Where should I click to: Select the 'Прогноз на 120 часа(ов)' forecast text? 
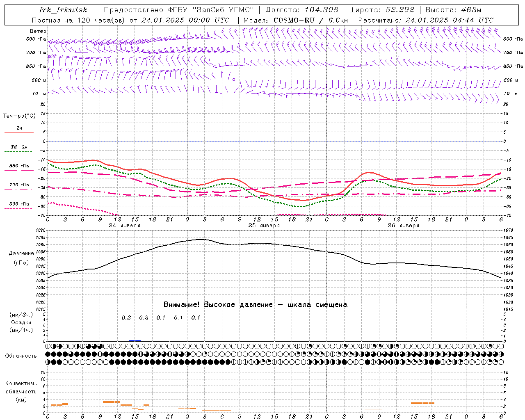click(x=79, y=20)
